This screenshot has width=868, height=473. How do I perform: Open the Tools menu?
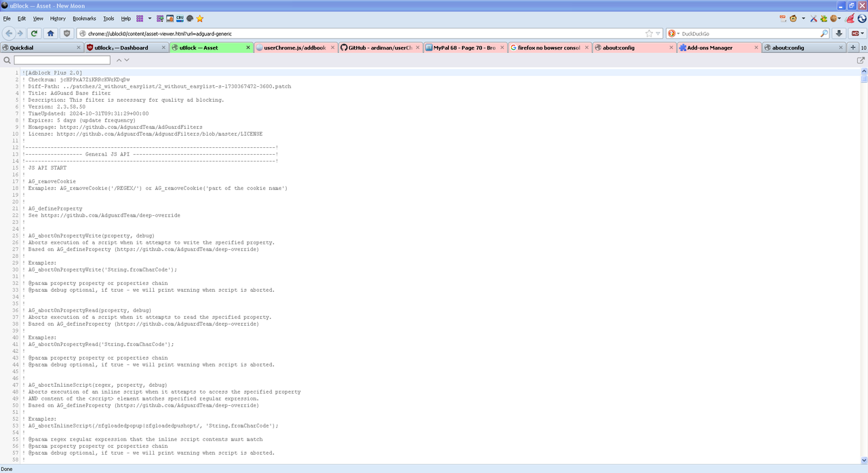pyautogui.click(x=108, y=18)
